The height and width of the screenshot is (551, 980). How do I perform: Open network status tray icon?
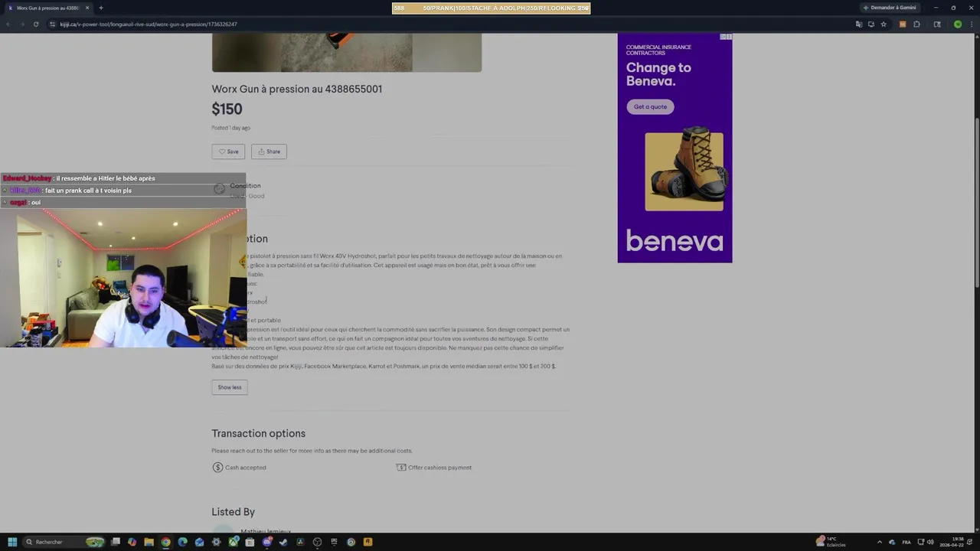(920, 542)
